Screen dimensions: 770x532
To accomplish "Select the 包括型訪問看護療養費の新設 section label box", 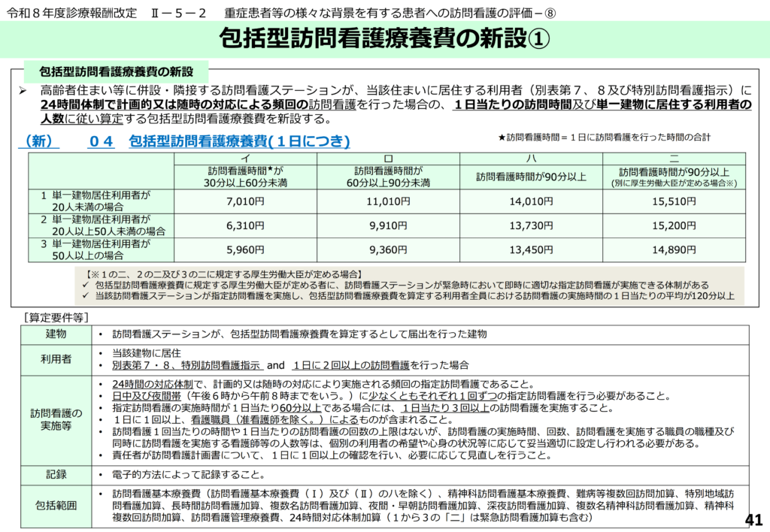I will coord(117,71).
